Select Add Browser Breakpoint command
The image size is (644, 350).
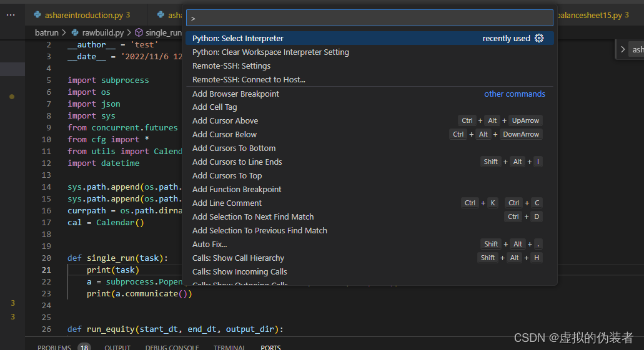pos(369,94)
